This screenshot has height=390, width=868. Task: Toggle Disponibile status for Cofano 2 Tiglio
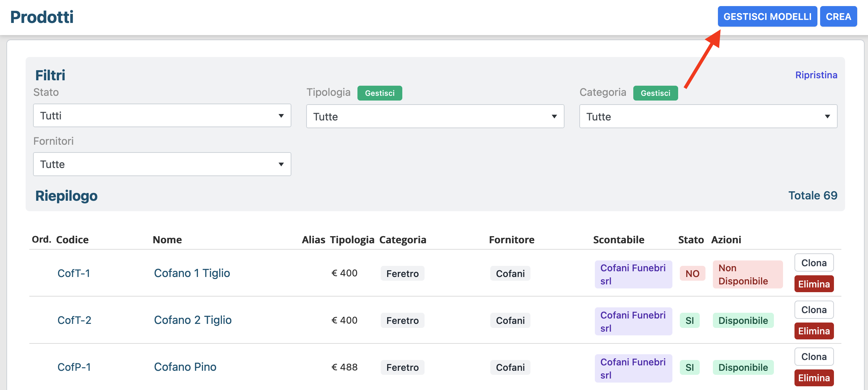point(743,321)
